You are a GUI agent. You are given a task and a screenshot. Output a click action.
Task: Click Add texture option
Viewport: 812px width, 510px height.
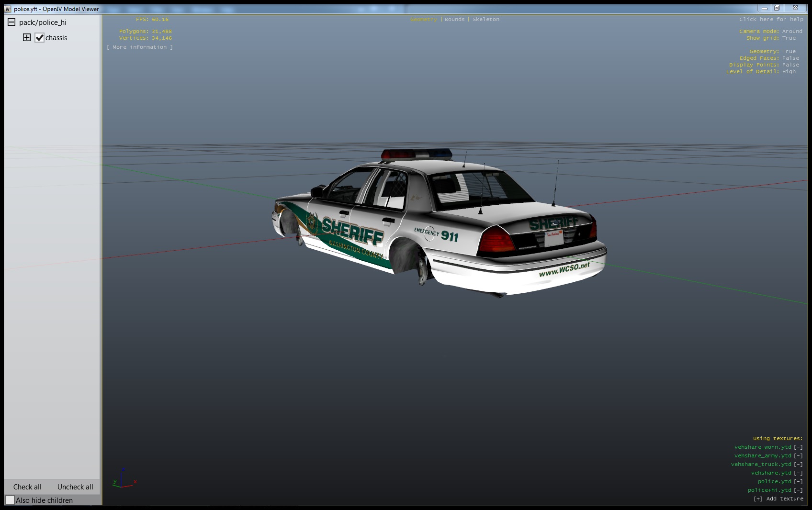pos(778,499)
